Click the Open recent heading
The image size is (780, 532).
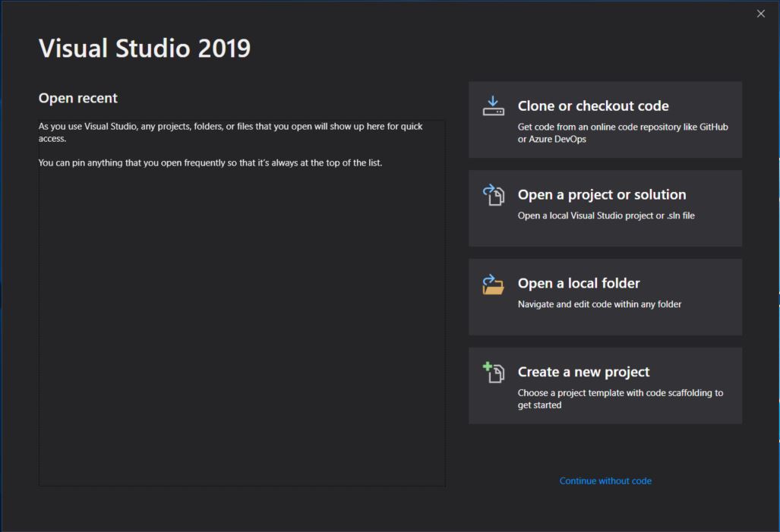(x=78, y=98)
